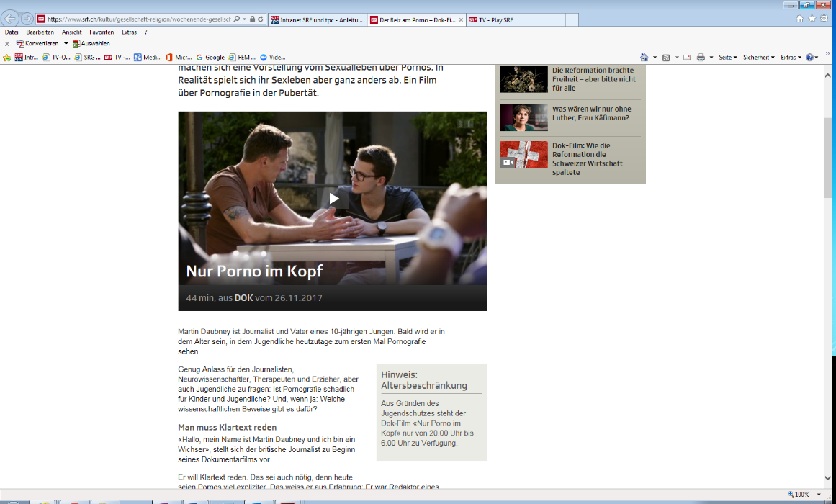Refresh the page with the reload icon
836x504 pixels.
pyautogui.click(x=260, y=19)
